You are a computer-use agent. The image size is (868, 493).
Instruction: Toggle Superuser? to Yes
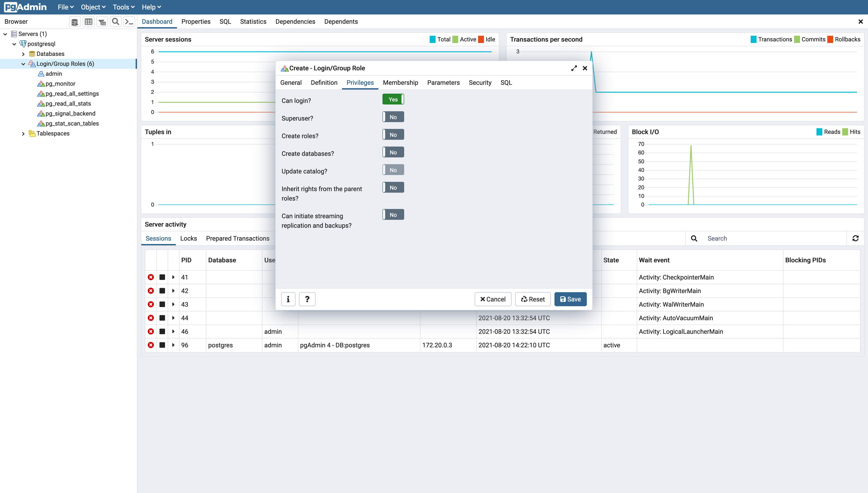[393, 116]
